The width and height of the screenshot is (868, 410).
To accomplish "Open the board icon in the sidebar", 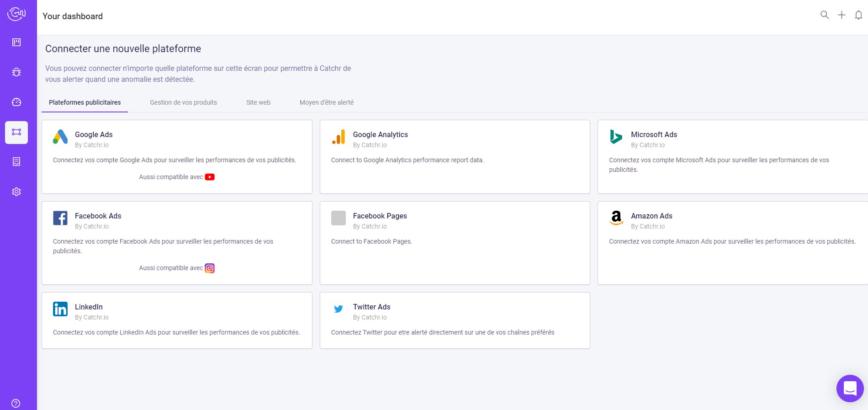I will [x=16, y=43].
